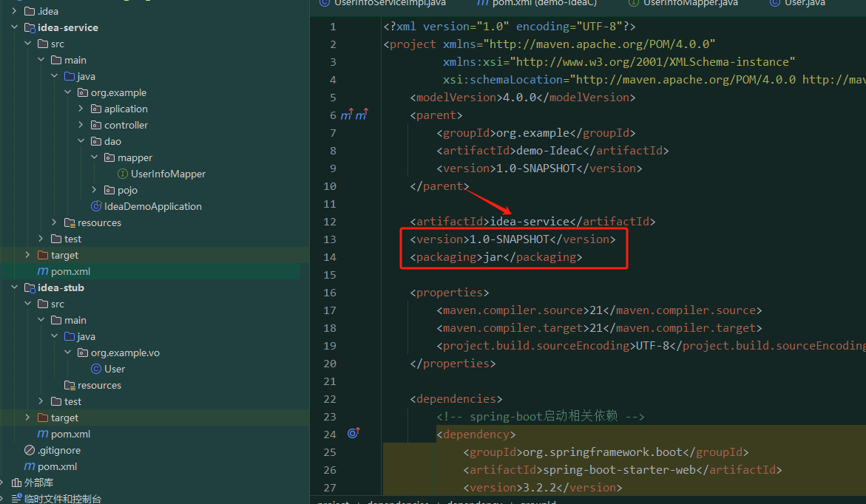Collapse the src folder under idea-service
This screenshot has width=866, height=504.
[x=27, y=44]
